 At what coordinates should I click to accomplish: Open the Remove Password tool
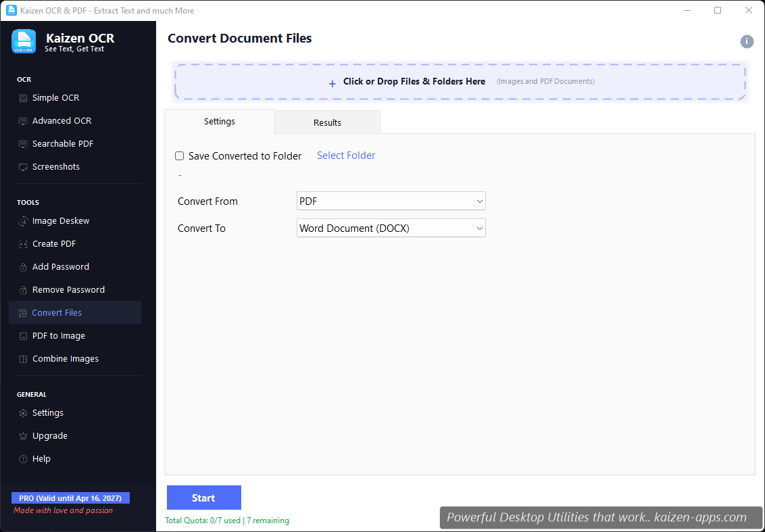pyautogui.click(x=69, y=289)
